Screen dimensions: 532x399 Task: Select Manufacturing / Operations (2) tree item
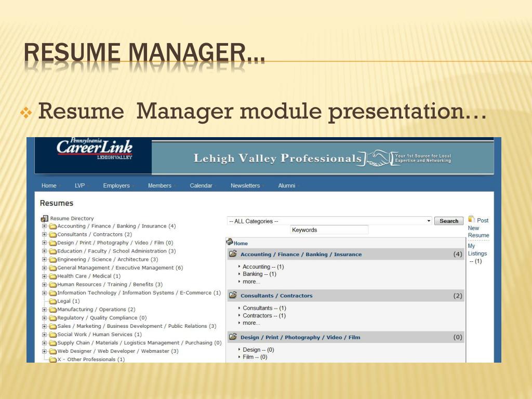coord(96,310)
